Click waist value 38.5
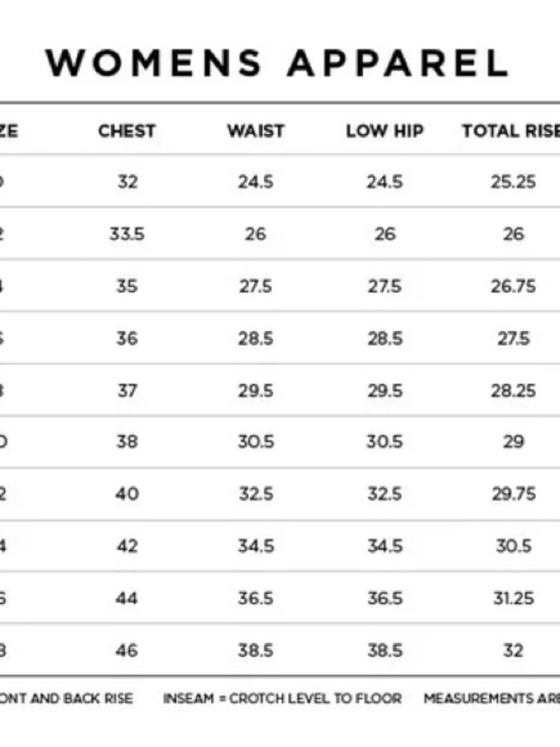Image resolution: width=560 pixels, height=747 pixels. pos(255,650)
